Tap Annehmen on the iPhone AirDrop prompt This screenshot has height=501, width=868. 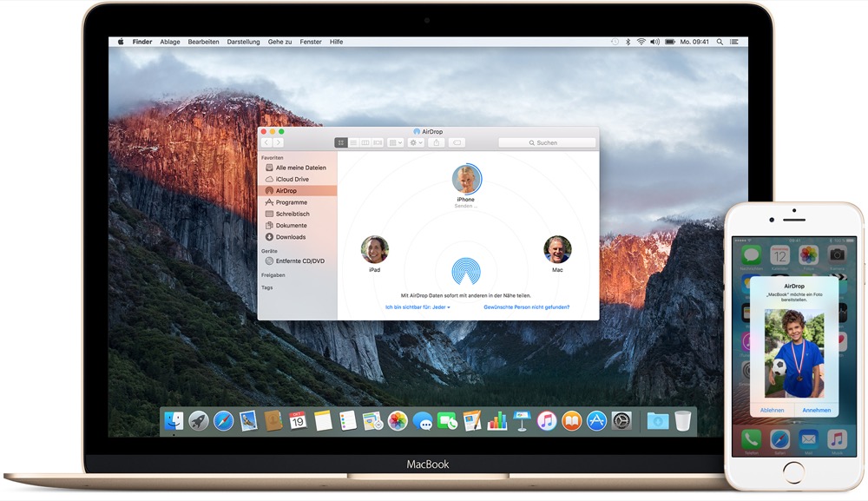pyautogui.click(x=816, y=410)
